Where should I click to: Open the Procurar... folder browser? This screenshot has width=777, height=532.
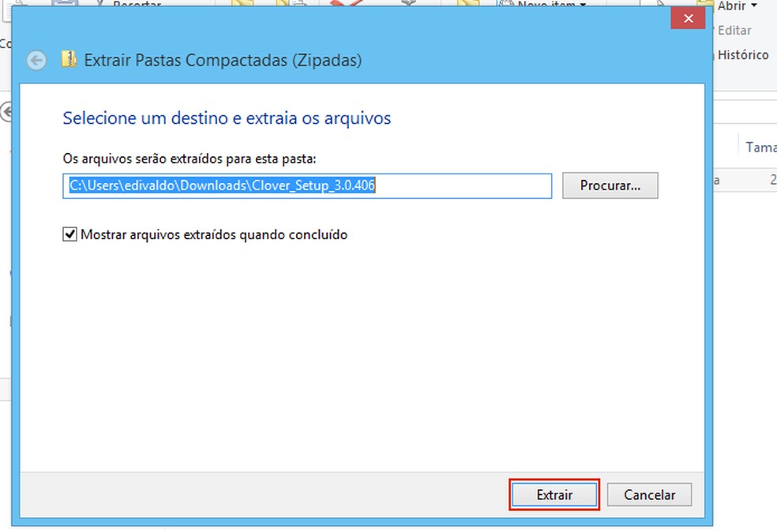[610, 185]
